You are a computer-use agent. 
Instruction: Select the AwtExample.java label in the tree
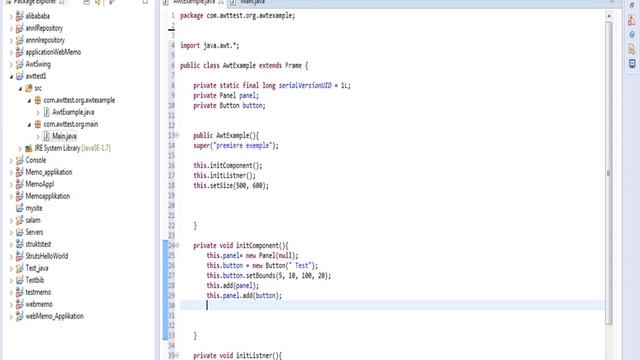coord(73,112)
